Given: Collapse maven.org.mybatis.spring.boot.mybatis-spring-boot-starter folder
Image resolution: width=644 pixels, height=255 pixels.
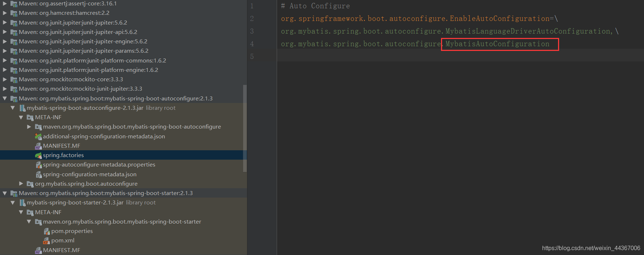Looking at the screenshot, I should pos(29,222).
